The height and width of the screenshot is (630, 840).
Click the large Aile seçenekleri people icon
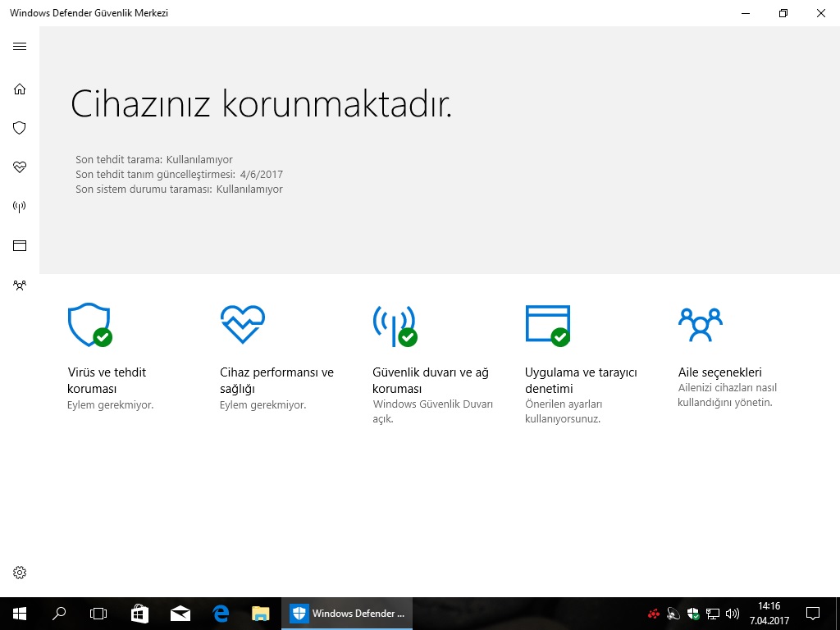tap(700, 324)
